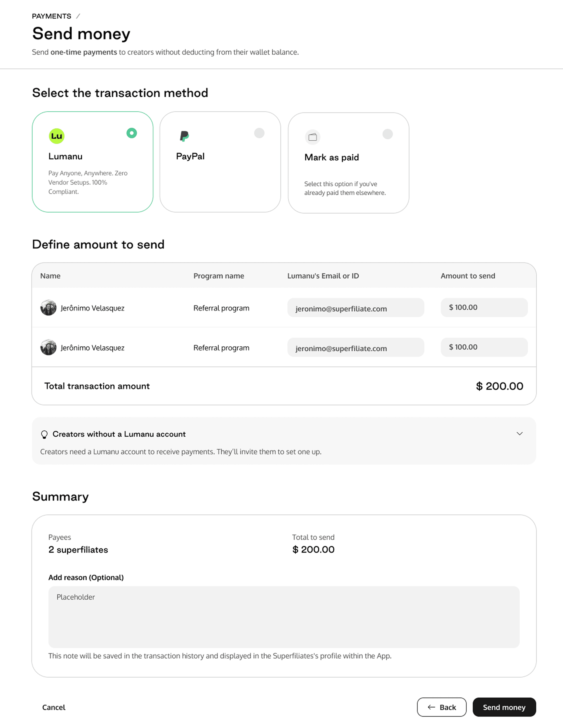This screenshot has height=728, width=563.
Task: Edit the first row's Lumanu email field
Action: coord(355,308)
